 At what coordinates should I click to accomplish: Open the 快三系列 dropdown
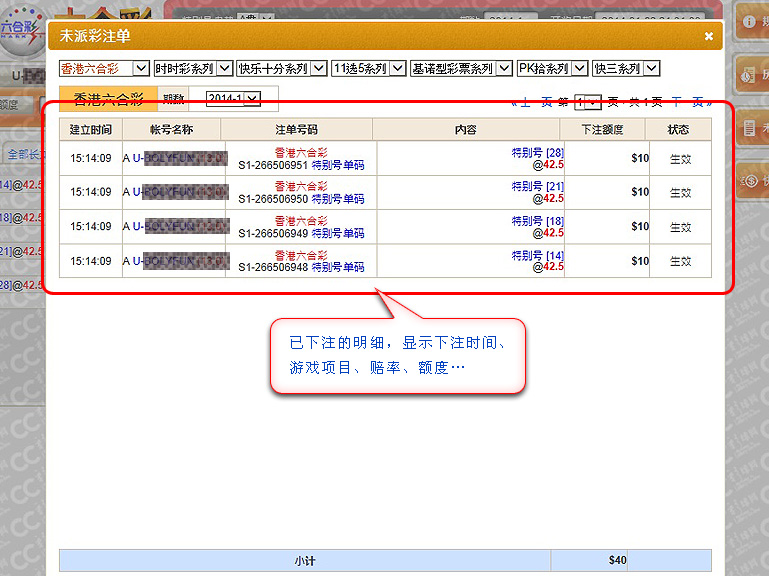pyautogui.click(x=626, y=69)
